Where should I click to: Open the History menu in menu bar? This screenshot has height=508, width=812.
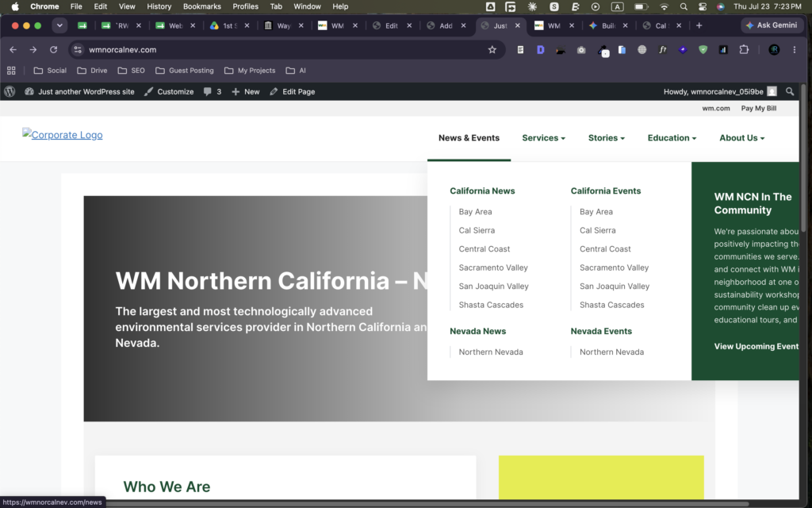click(159, 6)
